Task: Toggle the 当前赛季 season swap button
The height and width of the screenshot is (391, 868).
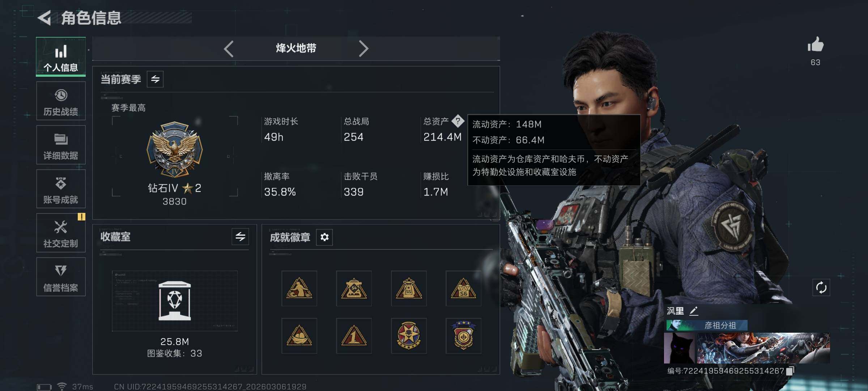Action: pos(155,79)
